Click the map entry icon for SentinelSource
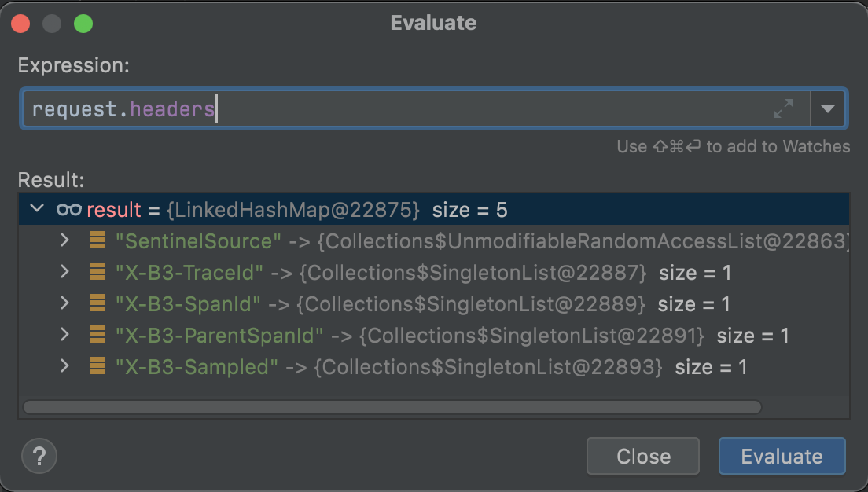868x492 pixels. pyautogui.click(x=97, y=241)
